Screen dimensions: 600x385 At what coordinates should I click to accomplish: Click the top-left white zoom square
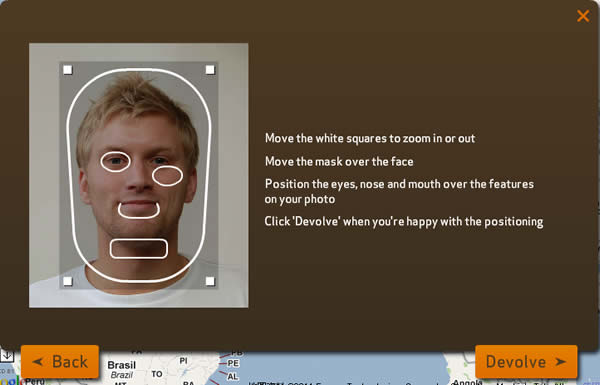click(x=68, y=70)
